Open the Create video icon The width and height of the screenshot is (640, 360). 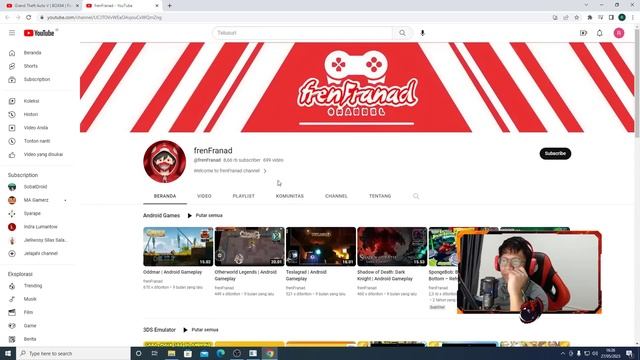click(x=583, y=33)
